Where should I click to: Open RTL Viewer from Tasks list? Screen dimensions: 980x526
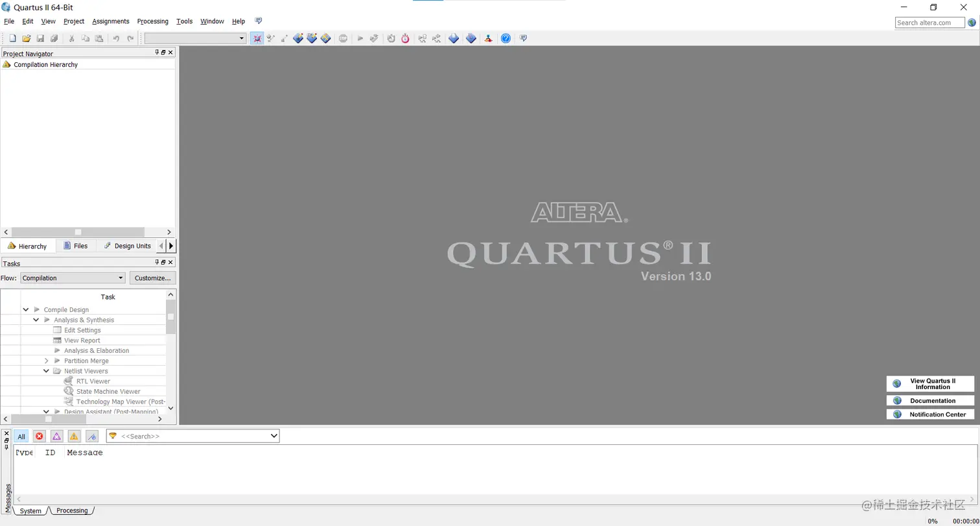[x=93, y=381]
